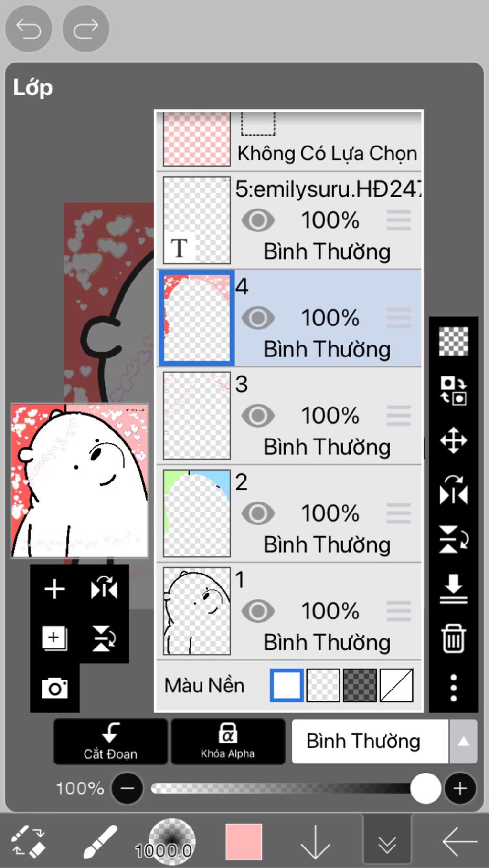Expand the blend mode dropdown arrow

[463, 742]
